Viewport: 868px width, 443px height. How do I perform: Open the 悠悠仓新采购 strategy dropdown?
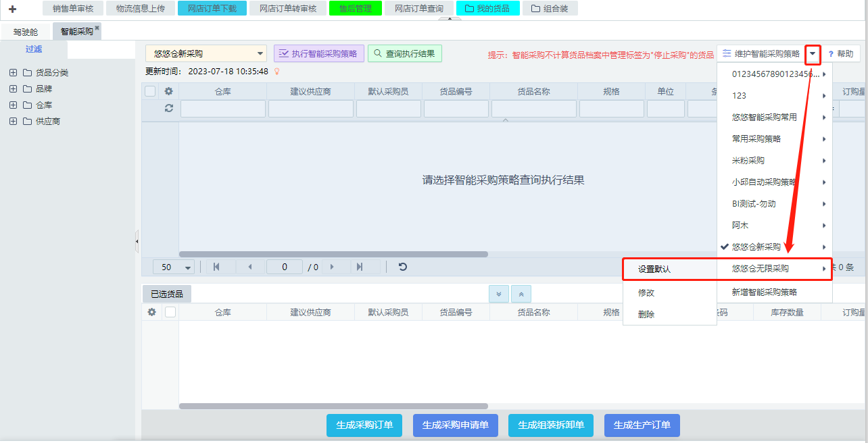click(206, 54)
